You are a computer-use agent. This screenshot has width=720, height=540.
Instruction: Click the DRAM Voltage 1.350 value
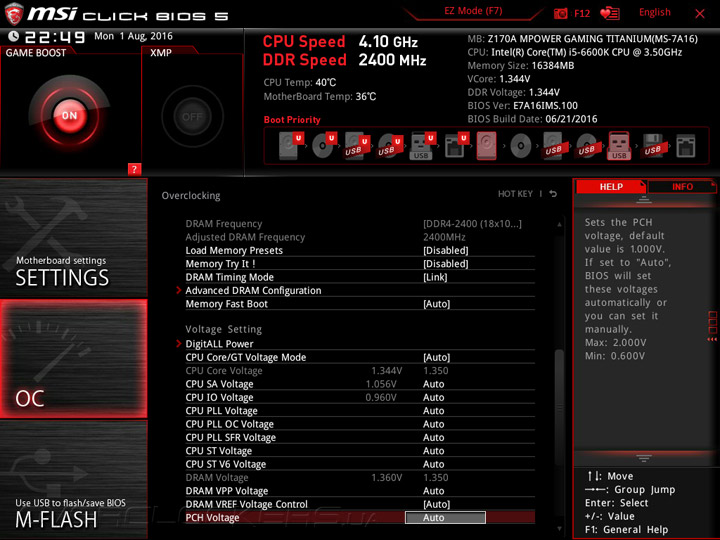[x=436, y=478]
